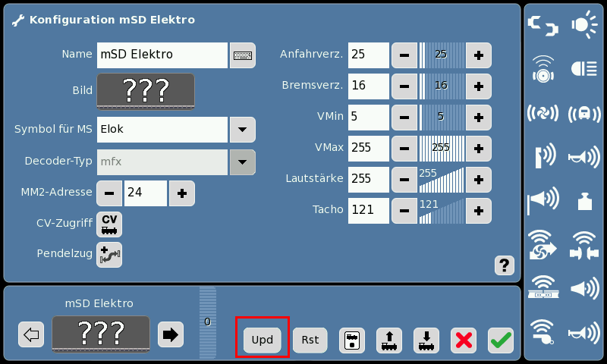The image size is (607, 364).
Task: Click the Rst reset button
Action: (x=310, y=340)
